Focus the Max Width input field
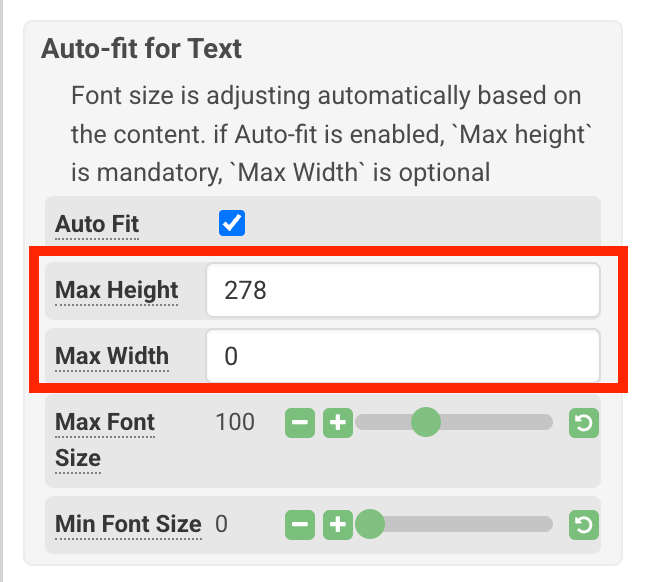Image resolution: width=652 pixels, height=582 pixels. [x=403, y=356]
